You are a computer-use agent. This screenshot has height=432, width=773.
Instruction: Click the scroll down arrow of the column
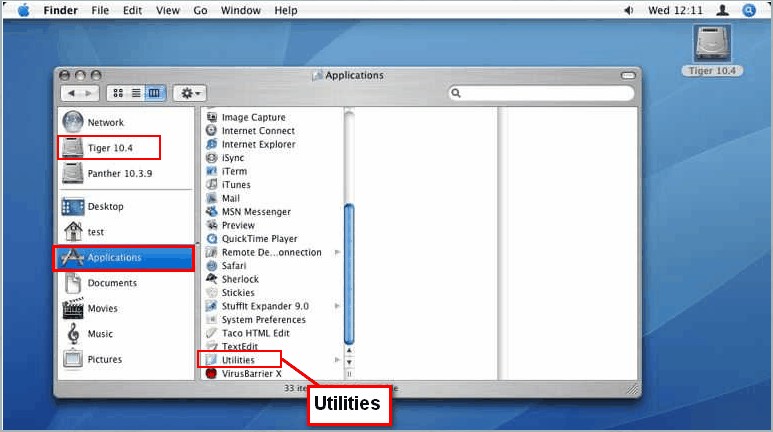[x=349, y=362]
